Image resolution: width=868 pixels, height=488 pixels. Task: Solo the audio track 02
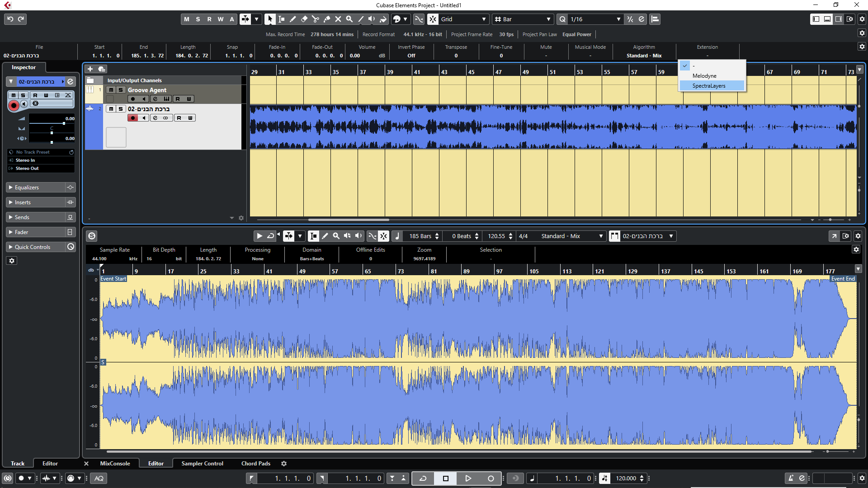tap(120, 109)
